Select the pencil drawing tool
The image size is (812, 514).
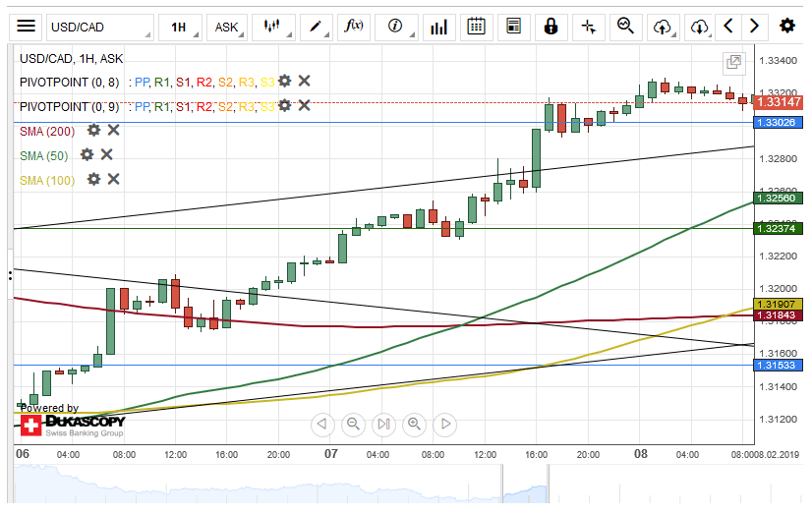click(x=315, y=27)
